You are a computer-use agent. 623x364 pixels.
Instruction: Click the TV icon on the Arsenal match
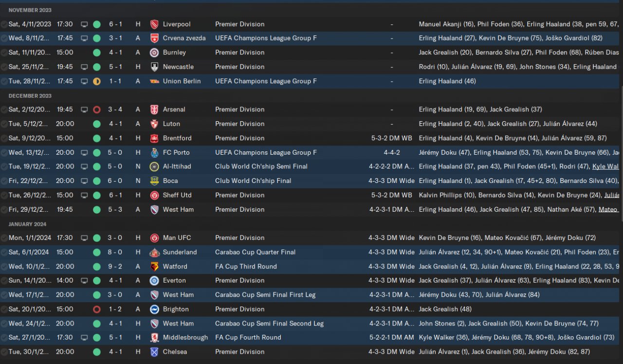coord(84,109)
